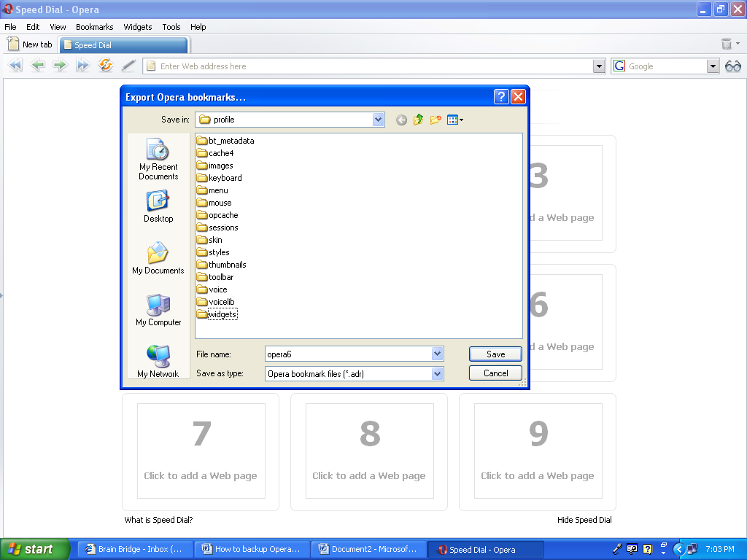
Task: Select the toolbar folder
Action: 215,276
